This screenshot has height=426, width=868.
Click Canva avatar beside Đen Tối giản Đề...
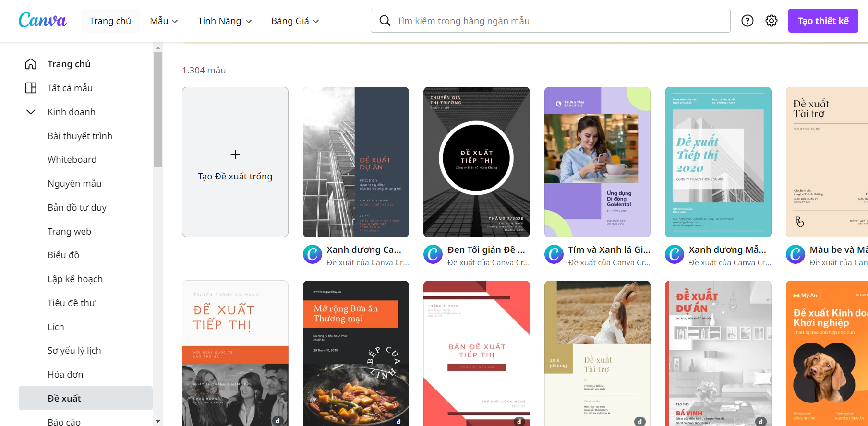click(433, 254)
